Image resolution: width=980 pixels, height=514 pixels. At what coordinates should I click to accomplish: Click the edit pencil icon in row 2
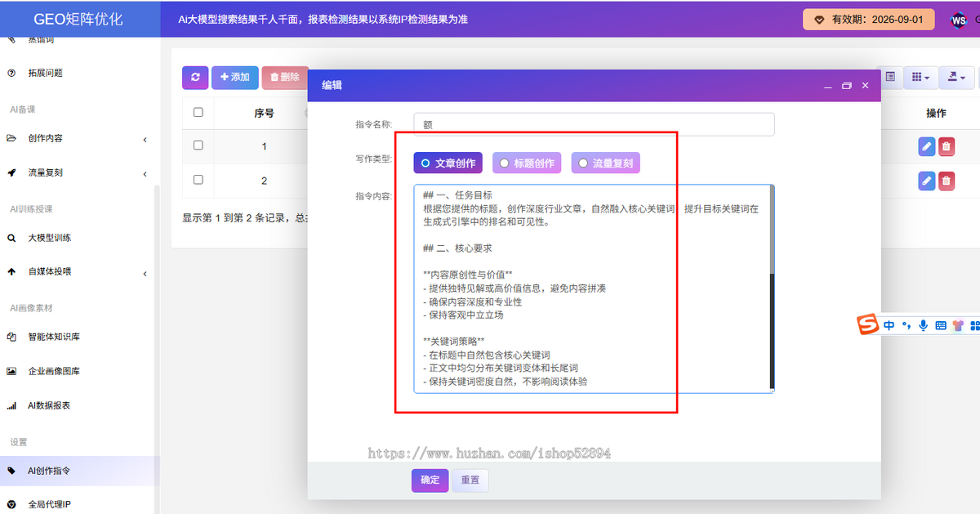(x=926, y=181)
